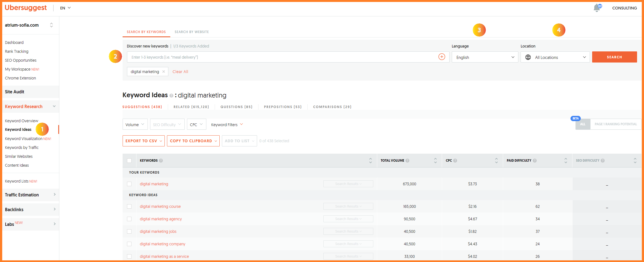Click the help icon next to Total Volume

(x=407, y=161)
